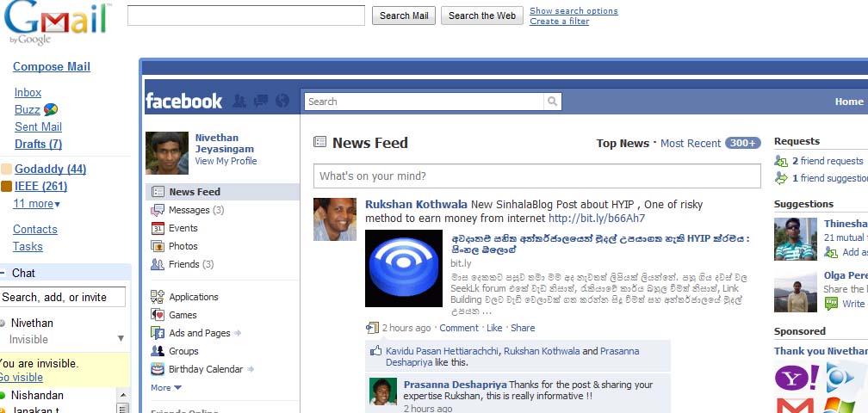Screen dimensions: 868x413
Task: Click the Facebook search magnifier icon
Action: tap(553, 102)
